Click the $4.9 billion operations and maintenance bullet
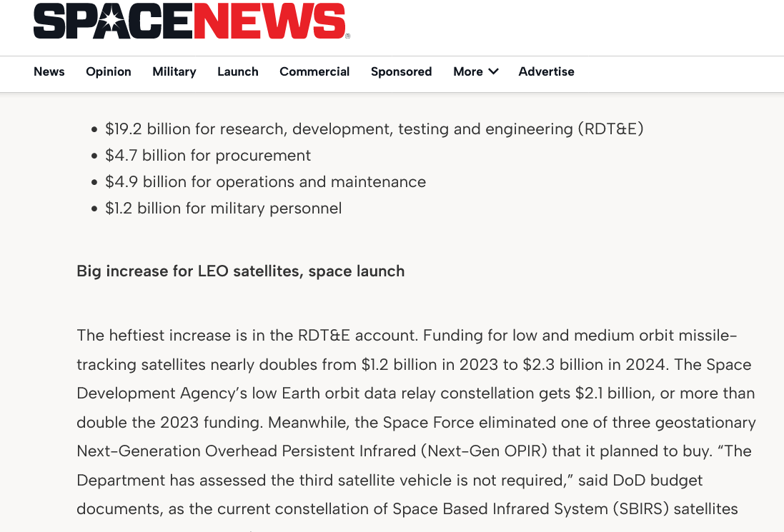Viewport: 784px width, 532px height. (x=266, y=181)
